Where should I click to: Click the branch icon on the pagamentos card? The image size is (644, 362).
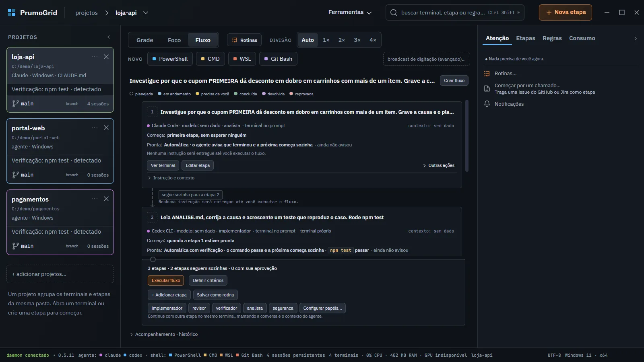tap(15, 246)
